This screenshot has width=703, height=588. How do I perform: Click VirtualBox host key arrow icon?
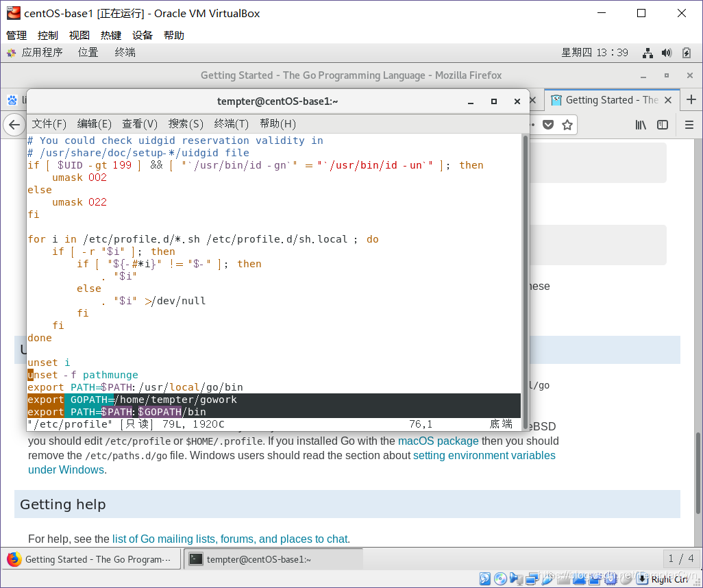pyautogui.click(x=643, y=578)
